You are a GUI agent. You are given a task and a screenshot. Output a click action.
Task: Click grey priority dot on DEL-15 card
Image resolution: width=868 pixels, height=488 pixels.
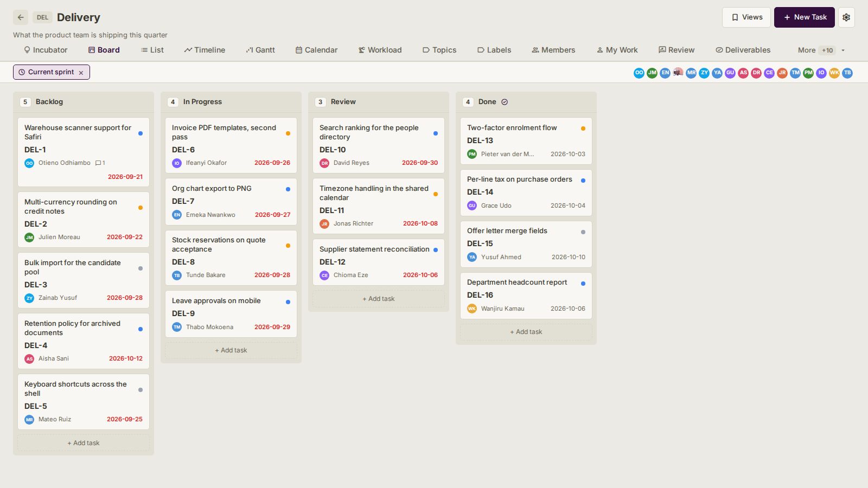point(583,232)
